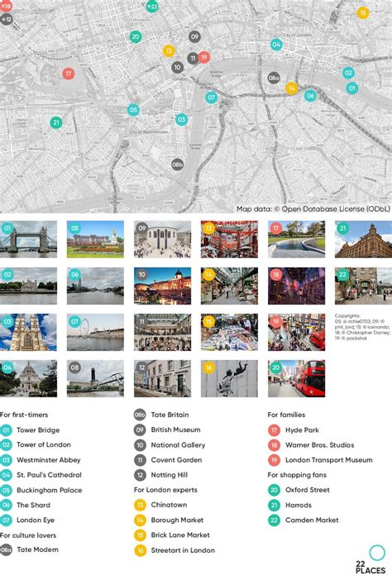Select map marker 05 on the map
392x581 pixels.
click(x=133, y=110)
